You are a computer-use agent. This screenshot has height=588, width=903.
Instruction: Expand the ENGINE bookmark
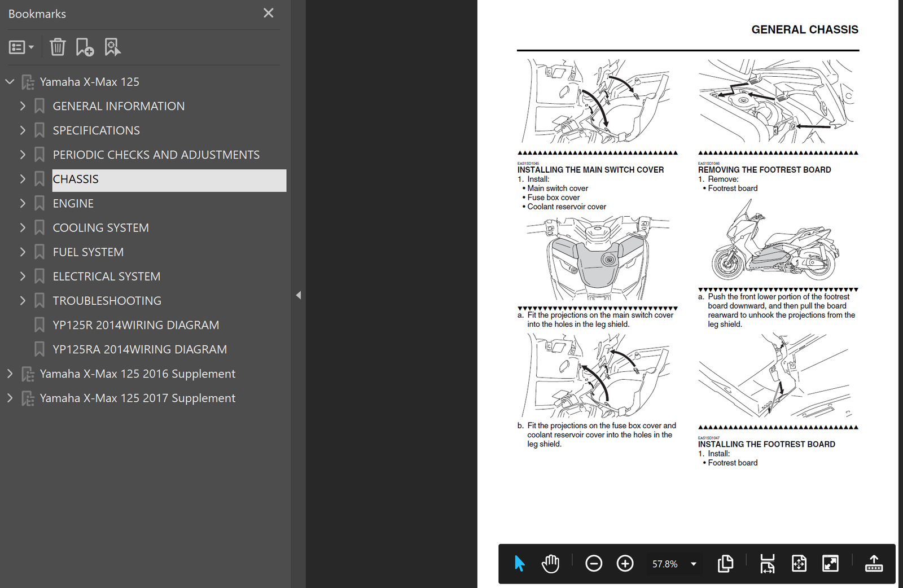(23, 203)
